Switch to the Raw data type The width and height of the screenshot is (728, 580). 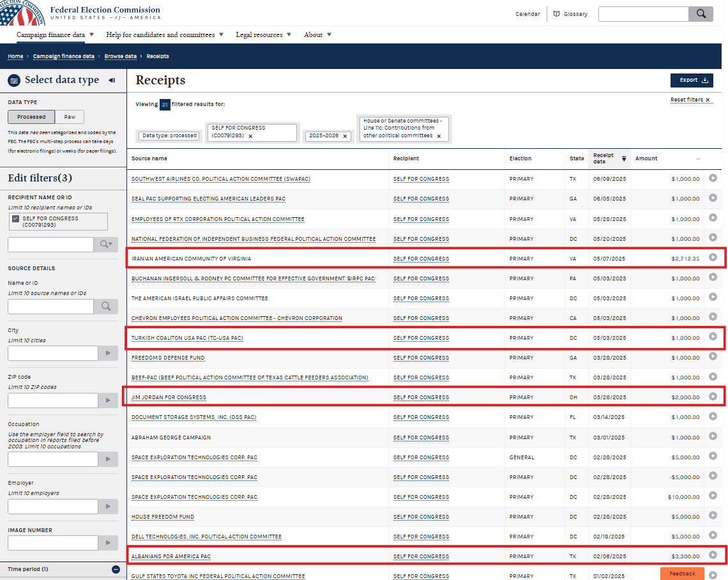click(x=70, y=117)
